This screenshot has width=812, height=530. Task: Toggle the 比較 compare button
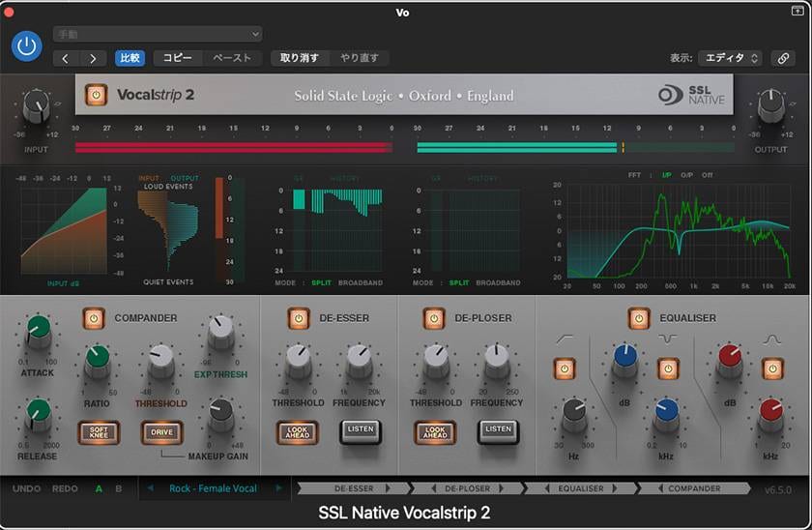(x=130, y=58)
